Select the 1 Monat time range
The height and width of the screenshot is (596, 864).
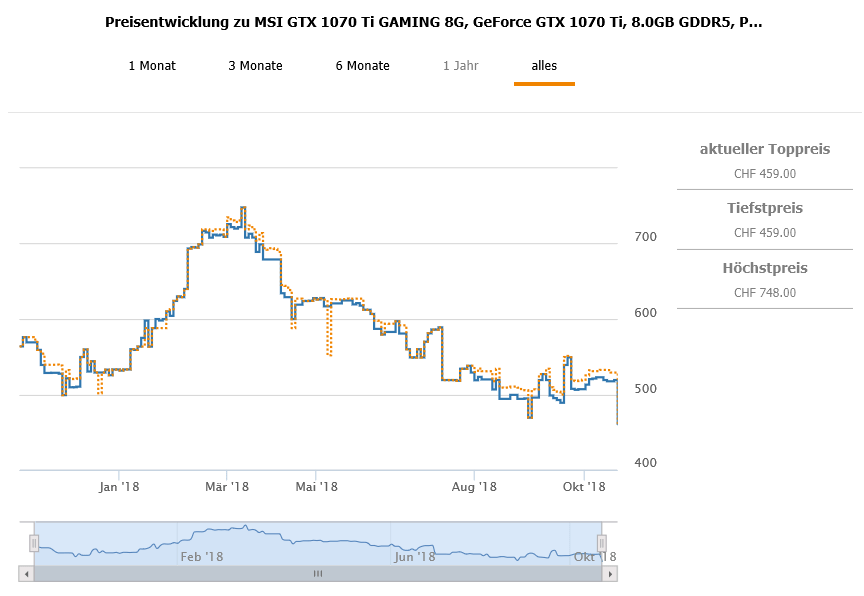(x=152, y=66)
